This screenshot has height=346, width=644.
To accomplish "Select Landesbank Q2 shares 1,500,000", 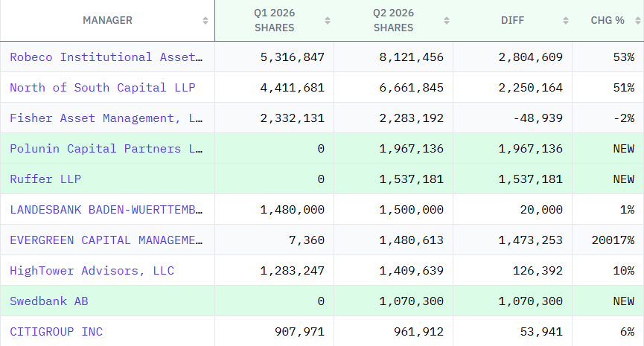I will pos(412,210).
